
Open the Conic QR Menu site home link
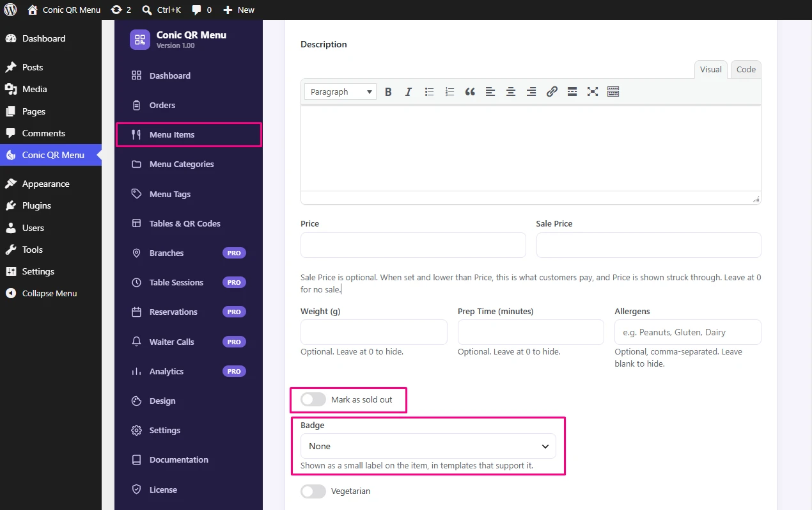click(x=64, y=10)
